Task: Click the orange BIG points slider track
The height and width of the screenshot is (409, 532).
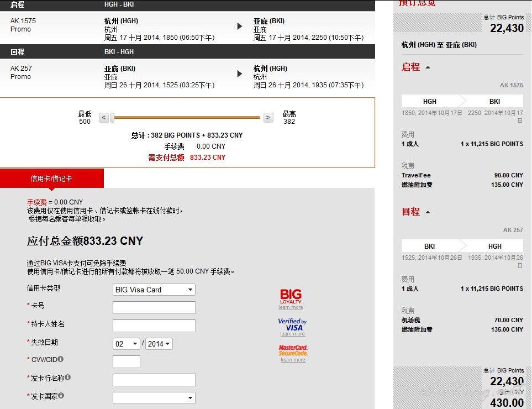Action: (x=187, y=117)
